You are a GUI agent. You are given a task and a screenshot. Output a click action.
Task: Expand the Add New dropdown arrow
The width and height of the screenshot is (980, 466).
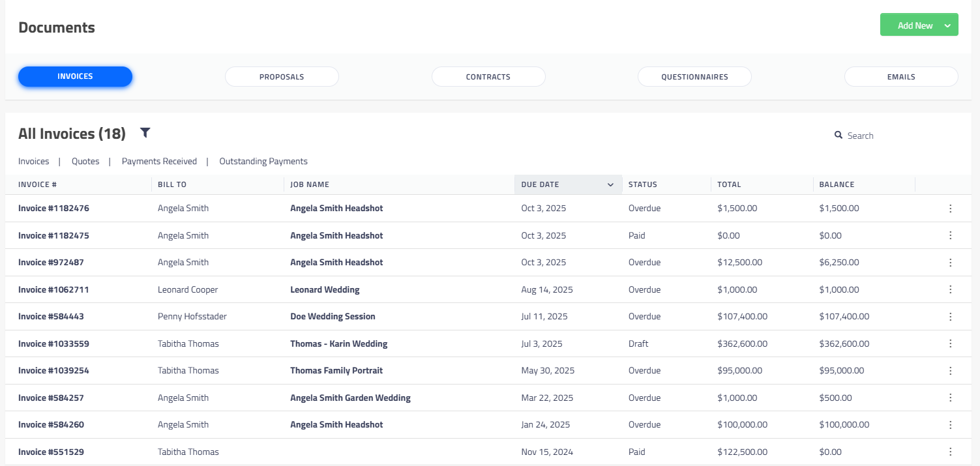pyautogui.click(x=947, y=25)
